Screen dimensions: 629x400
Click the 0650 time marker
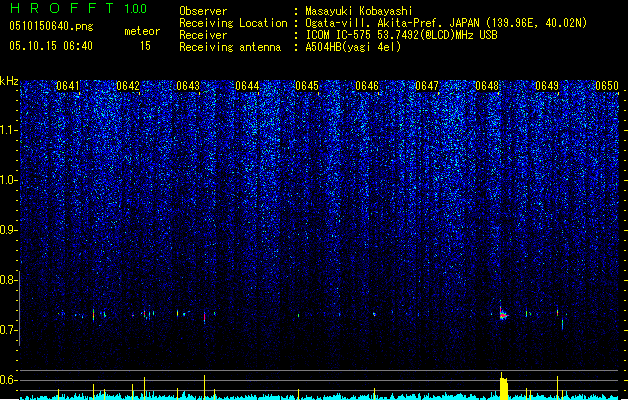tap(607, 86)
